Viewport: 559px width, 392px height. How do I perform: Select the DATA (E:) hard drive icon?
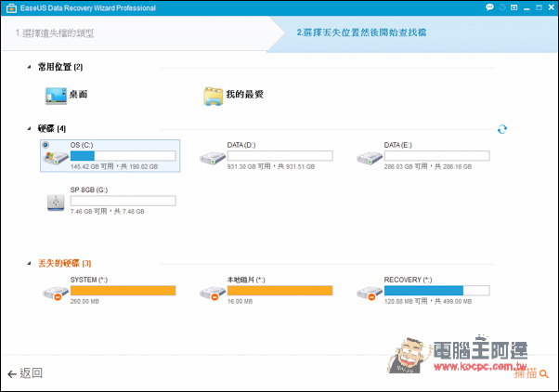tap(370, 158)
